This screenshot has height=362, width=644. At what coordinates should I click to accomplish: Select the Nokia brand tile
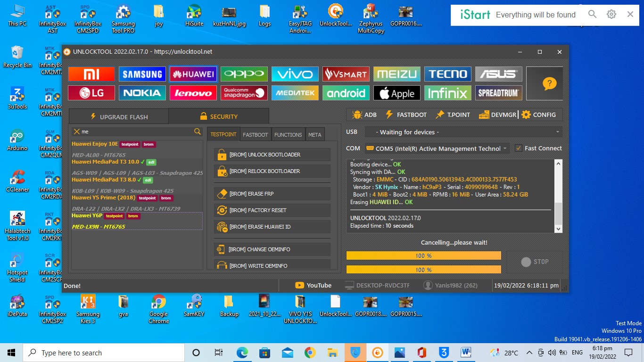coord(142,93)
